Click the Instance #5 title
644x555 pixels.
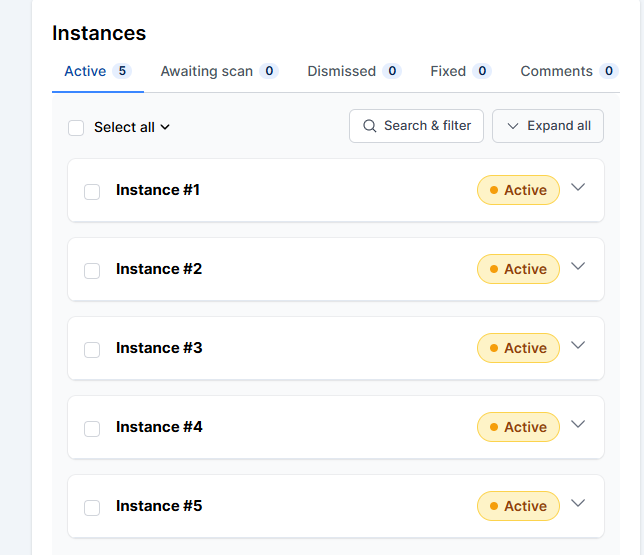159,506
